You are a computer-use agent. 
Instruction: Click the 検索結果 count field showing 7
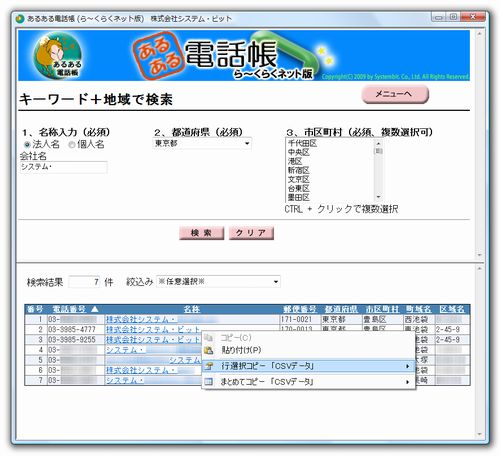click(84, 282)
